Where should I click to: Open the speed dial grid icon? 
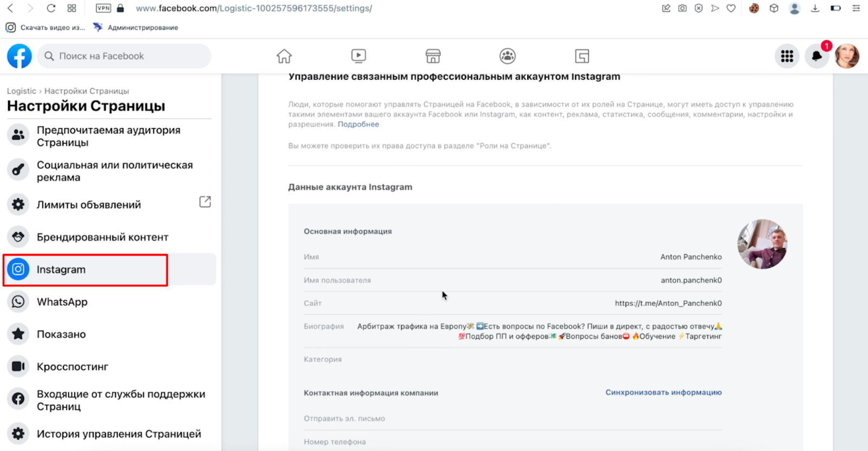(x=72, y=8)
